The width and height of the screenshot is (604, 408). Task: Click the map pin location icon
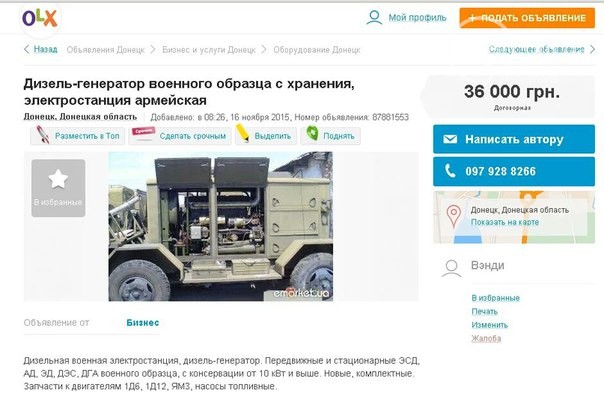click(x=453, y=216)
